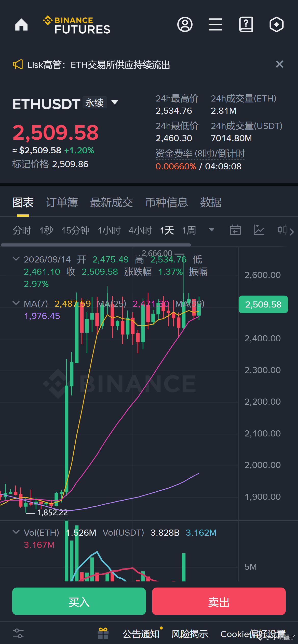This screenshot has width=298, height=644.
Task: Collapse the candle OHLC info row
Action: tap(16, 259)
